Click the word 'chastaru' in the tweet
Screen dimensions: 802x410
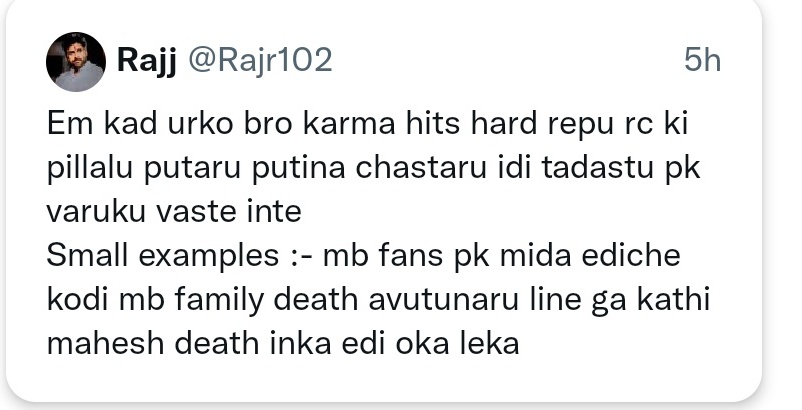pyautogui.click(x=421, y=168)
